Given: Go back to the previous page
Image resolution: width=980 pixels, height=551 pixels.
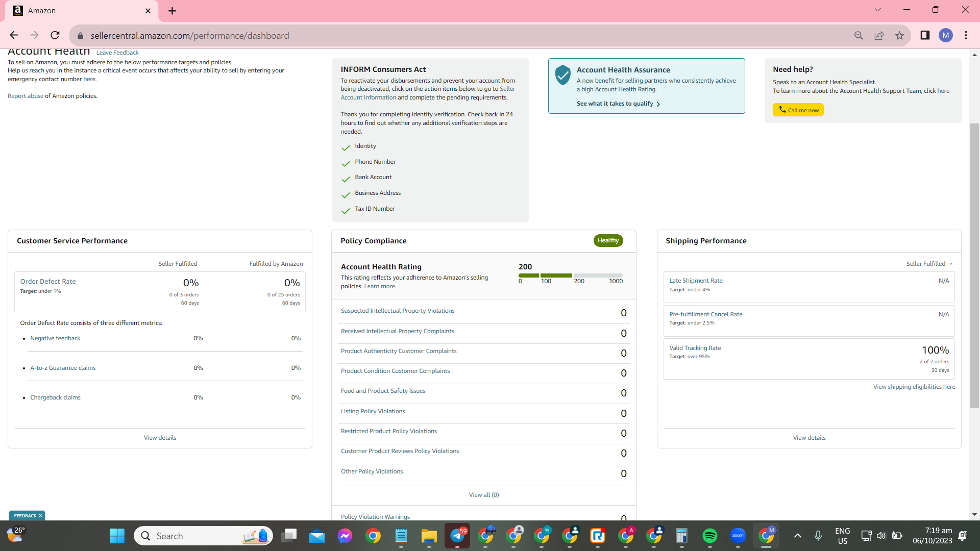Looking at the screenshot, I should (x=14, y=35).
